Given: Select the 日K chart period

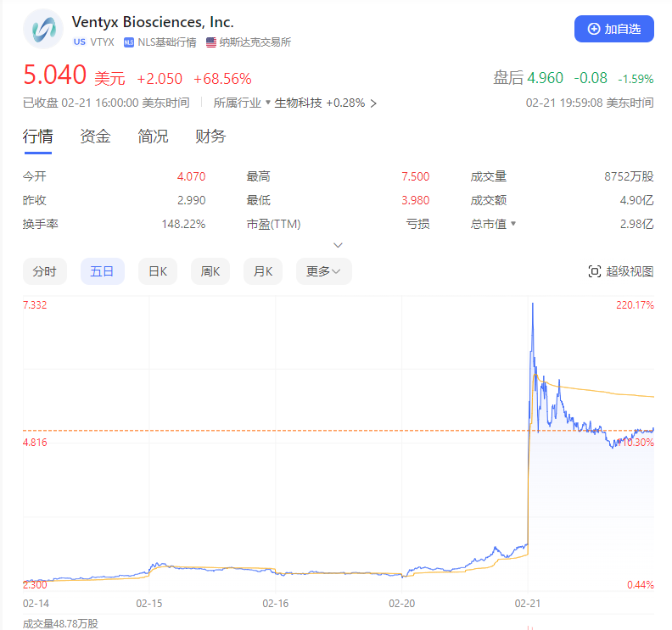Looking at the screenshot, I should coord(157,271).
